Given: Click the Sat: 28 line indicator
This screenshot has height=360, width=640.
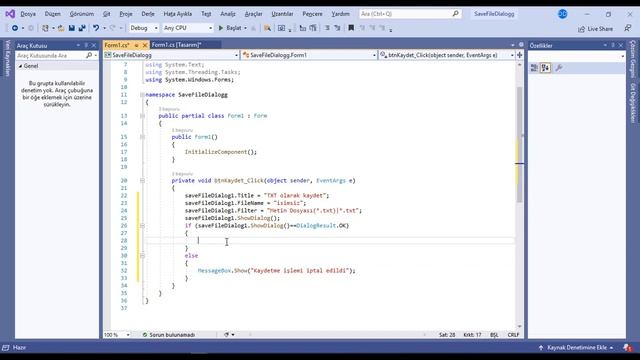Looking at the screenshot, I should (447, 335).
